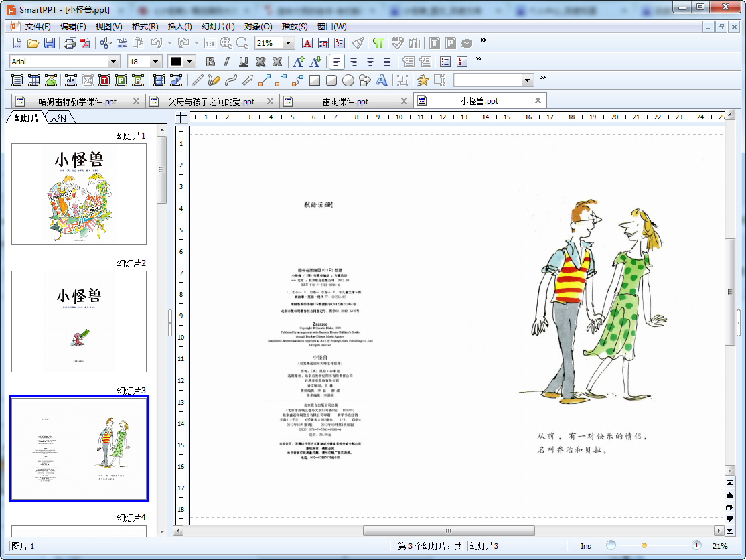Select the line drawing tool
This screenshot has height=560, width=746.
pyautogui.click(x=198, y=80)
